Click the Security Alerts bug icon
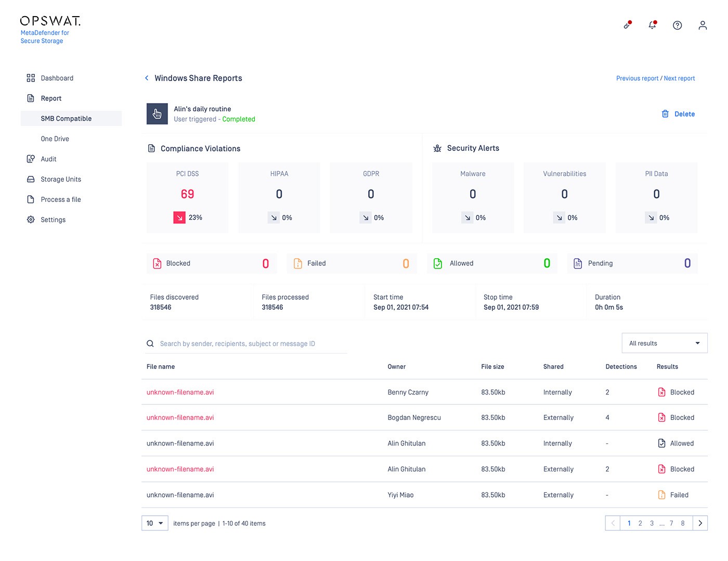Image resolution: width=728 pixels, height=561 pixels. [x=437, y=148]
